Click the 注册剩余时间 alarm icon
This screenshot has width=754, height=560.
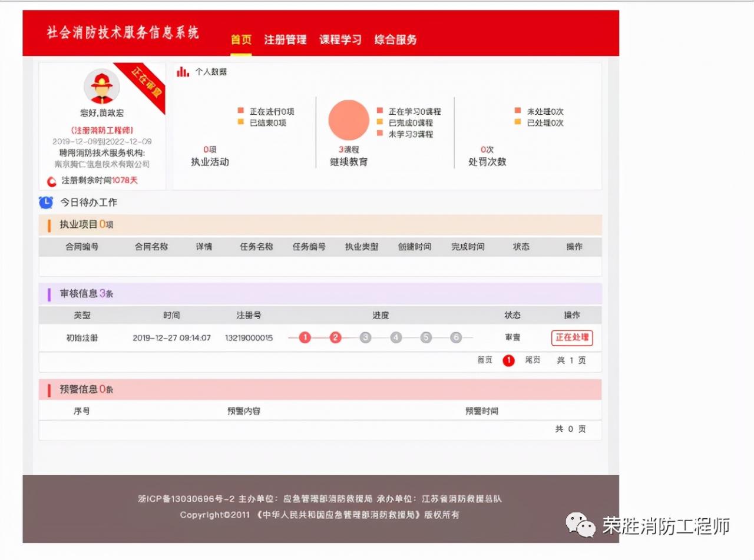pos(52,181)
